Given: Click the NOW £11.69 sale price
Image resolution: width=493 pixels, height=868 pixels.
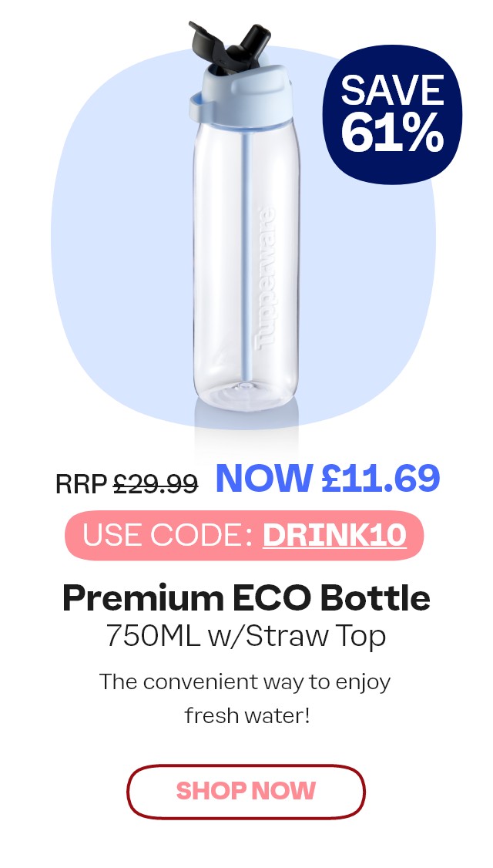Looking at the screenshot, I should pos(327,478).
